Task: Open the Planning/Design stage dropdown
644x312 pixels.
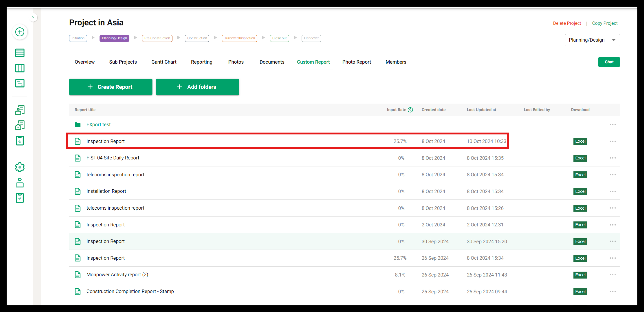Action: click(x=592, y=40)
